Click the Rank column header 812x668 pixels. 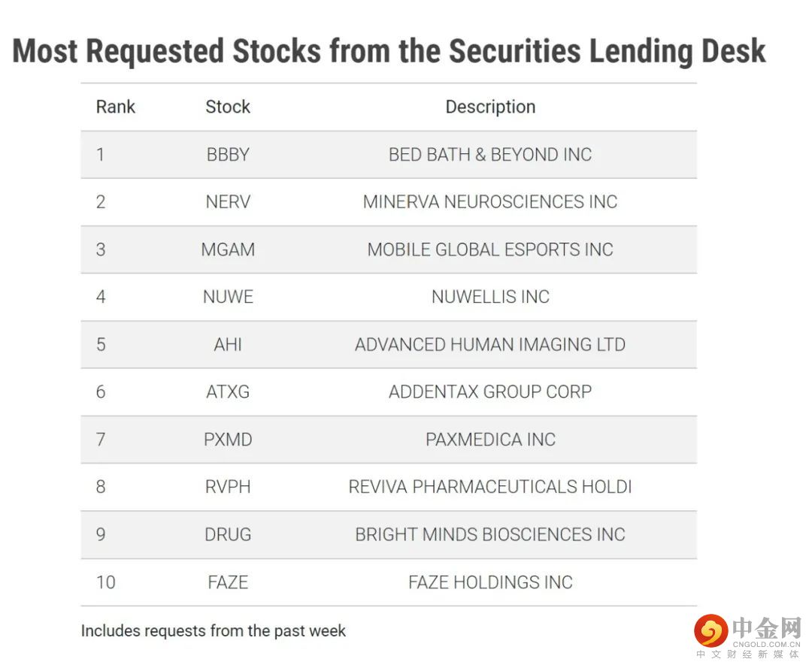(x=115, y=107)
